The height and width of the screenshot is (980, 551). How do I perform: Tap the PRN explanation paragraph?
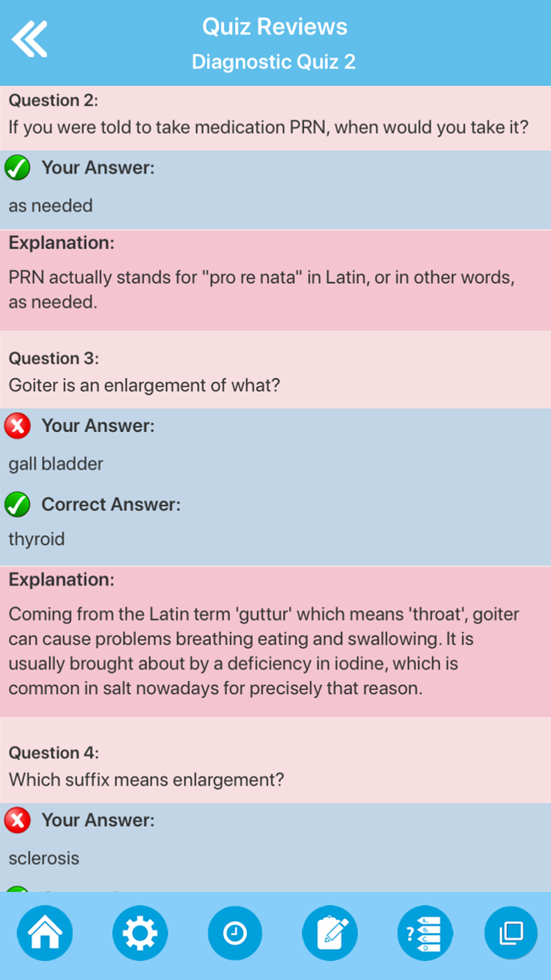coord(262,289)
